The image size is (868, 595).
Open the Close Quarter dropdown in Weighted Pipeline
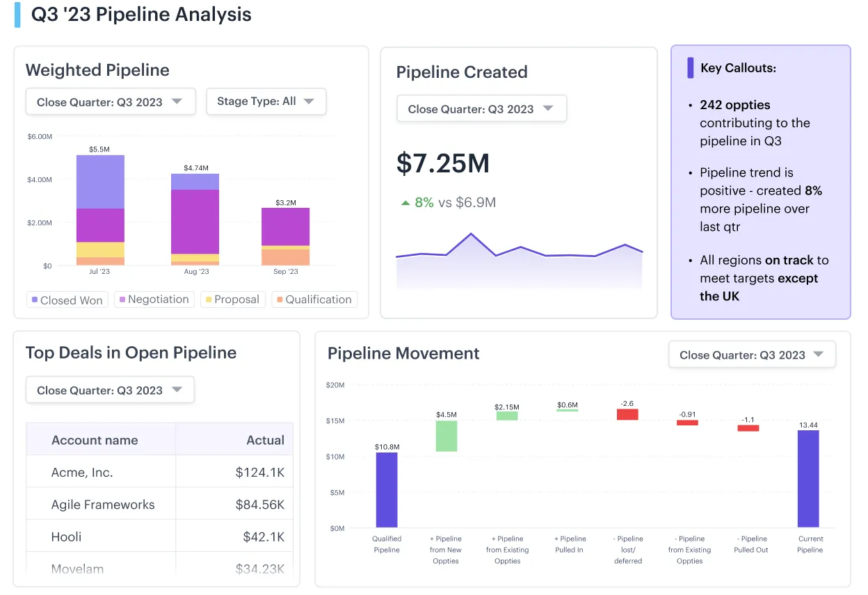click(x=110, y=101)
